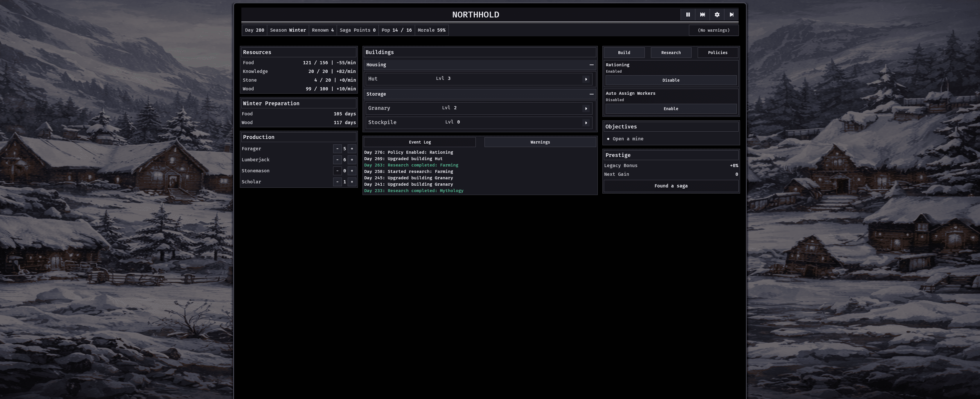Add one Forager worker
The width and height of the screenshot is (980, 399).
[352, 149]
